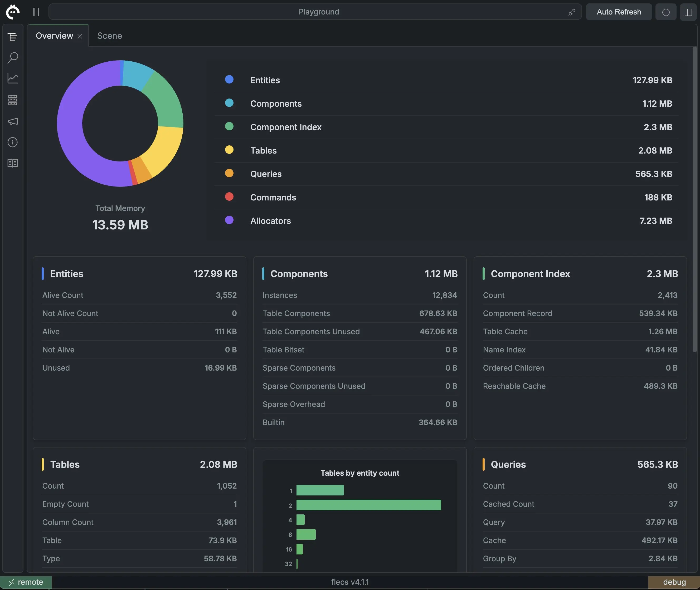Open the search (magnifier) sidebar icon
700x590 pixels.
pos(13,57)
